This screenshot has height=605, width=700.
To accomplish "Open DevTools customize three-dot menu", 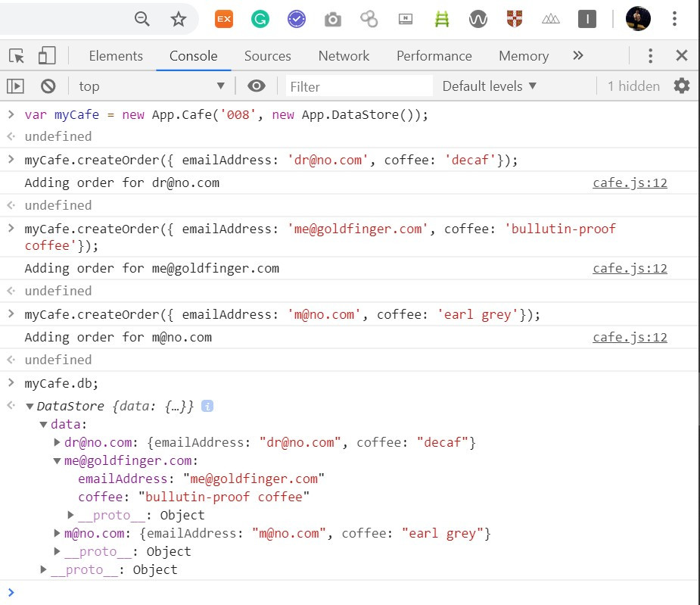I will tap(651, 56).
